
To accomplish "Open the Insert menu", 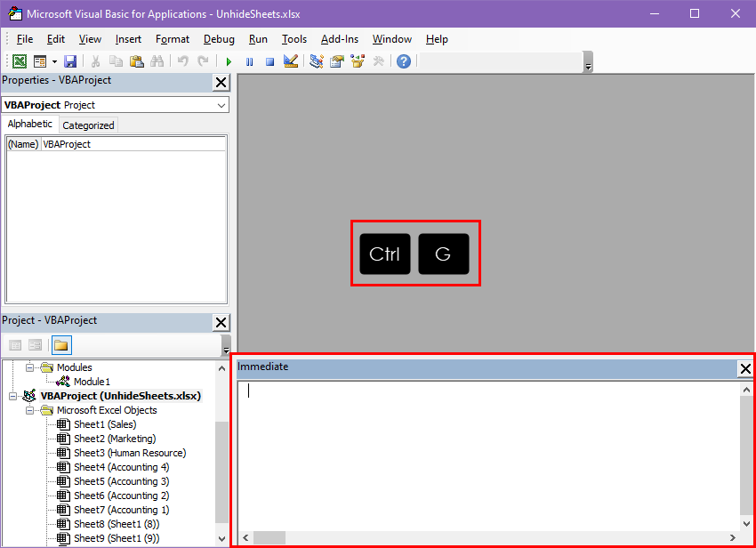I will [x=128, y=39].
